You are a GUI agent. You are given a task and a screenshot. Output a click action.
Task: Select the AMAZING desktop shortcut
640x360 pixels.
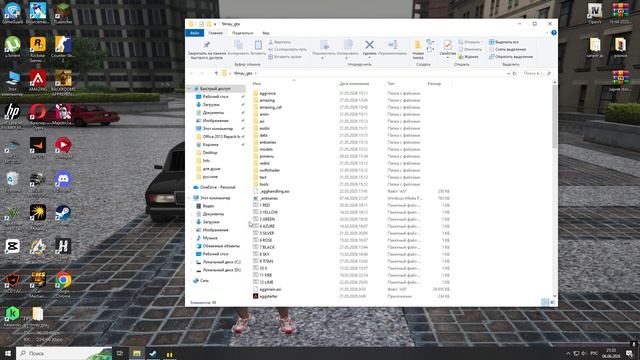coord(38,80)
